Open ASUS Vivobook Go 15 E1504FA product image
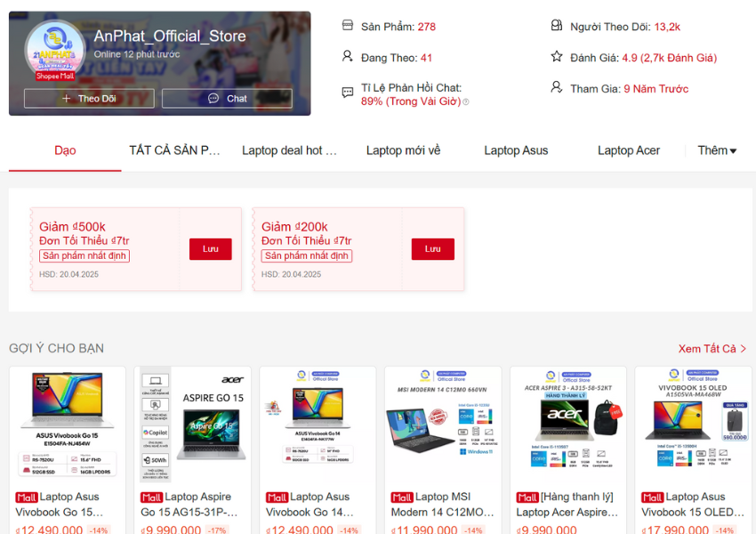 (68, 425)
